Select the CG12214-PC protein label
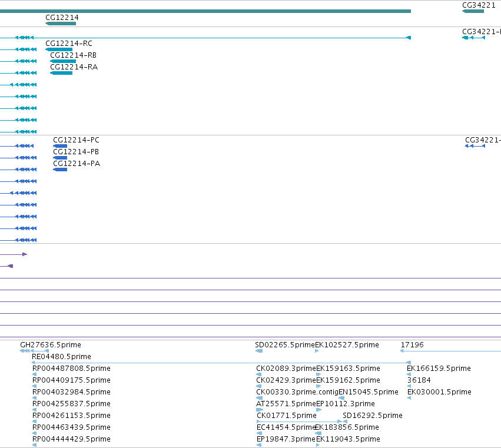The height and width of the screenshot is (448, 501). click(x=76, y=140)
